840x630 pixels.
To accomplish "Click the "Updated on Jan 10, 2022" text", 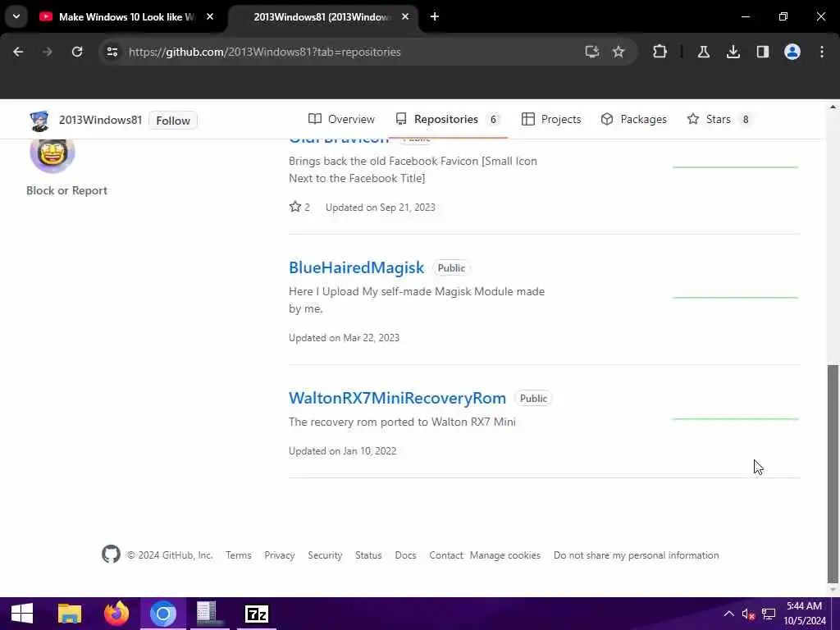I will click(x=342, y=451).
